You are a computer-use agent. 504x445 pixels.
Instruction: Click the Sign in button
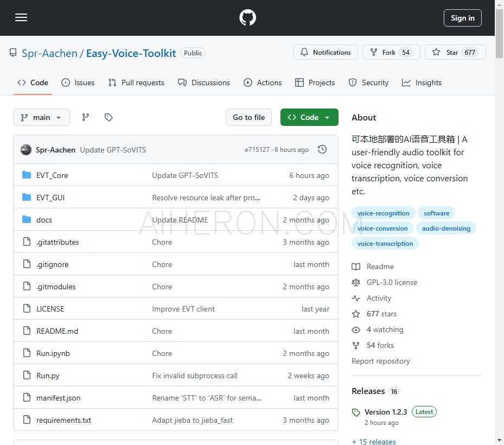pos(463,18)
